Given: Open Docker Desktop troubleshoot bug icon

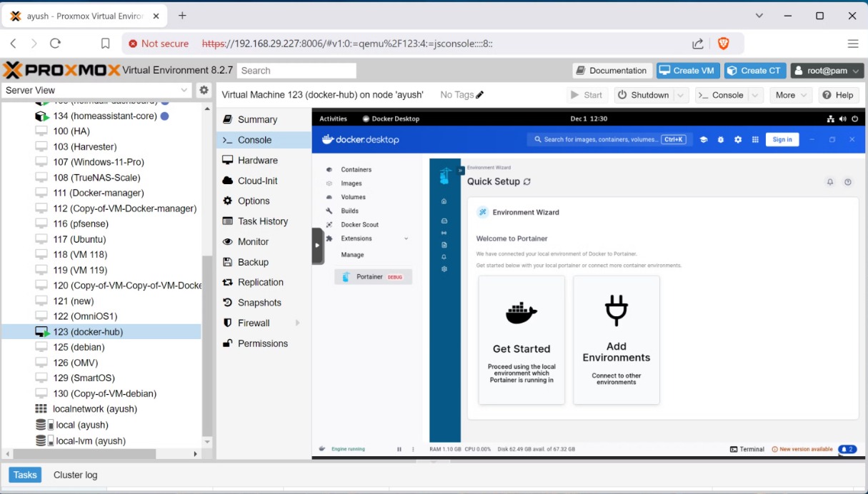Looking at the screenshot, I should click(x=721, y=140).
